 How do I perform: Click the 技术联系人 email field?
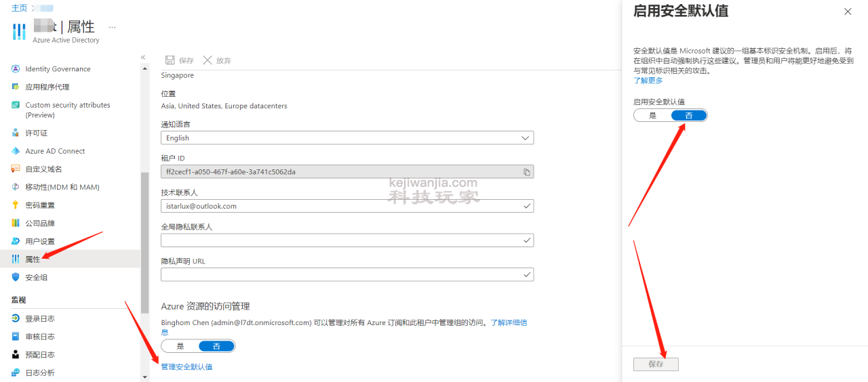click(x=347, y=206)
